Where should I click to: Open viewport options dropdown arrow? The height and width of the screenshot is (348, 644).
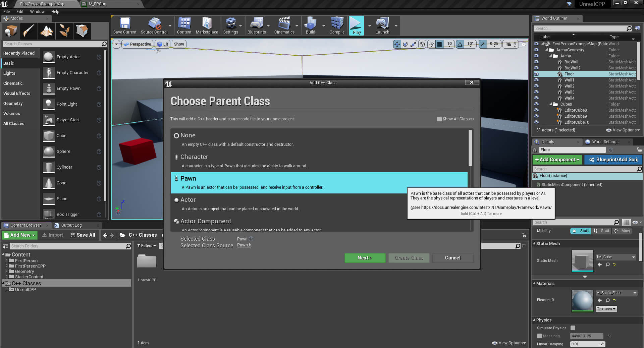click(x=116, y=44)
